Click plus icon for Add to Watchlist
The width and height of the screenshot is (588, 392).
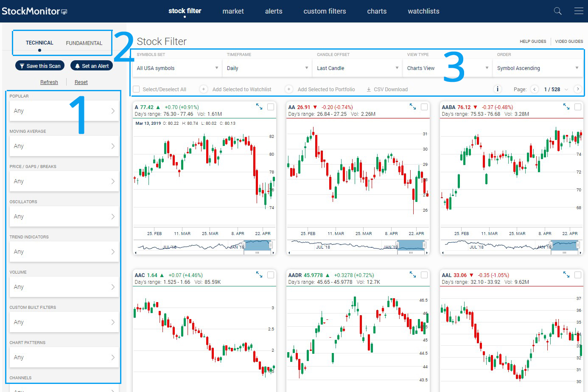click(x=204, y=89)
